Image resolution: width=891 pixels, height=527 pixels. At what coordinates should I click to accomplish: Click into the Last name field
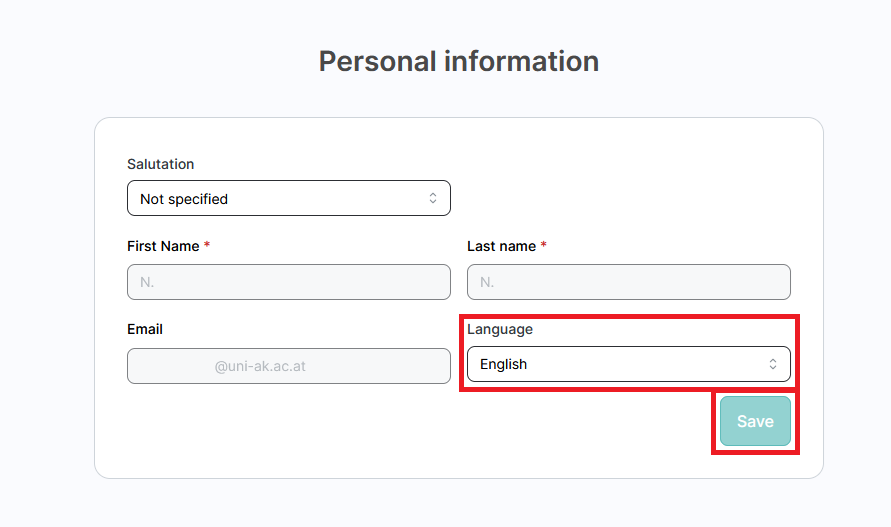(628, 282)
